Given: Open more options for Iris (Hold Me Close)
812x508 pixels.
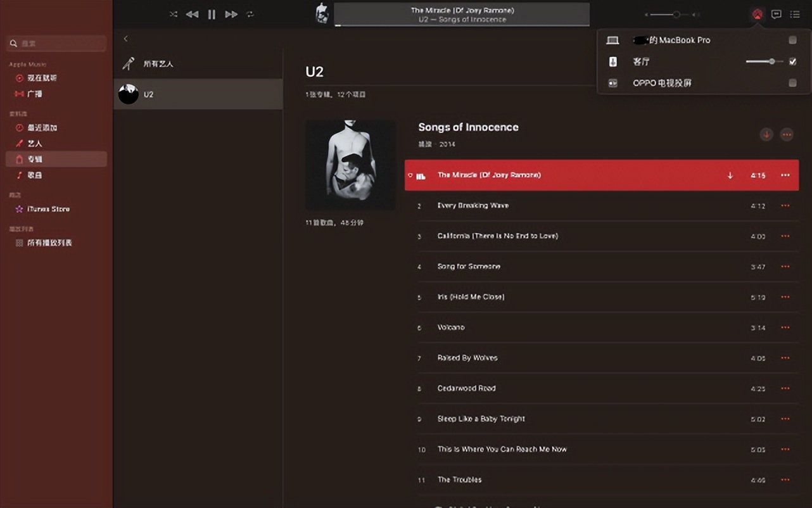Looking at the screenshot, I should (785, 297).
